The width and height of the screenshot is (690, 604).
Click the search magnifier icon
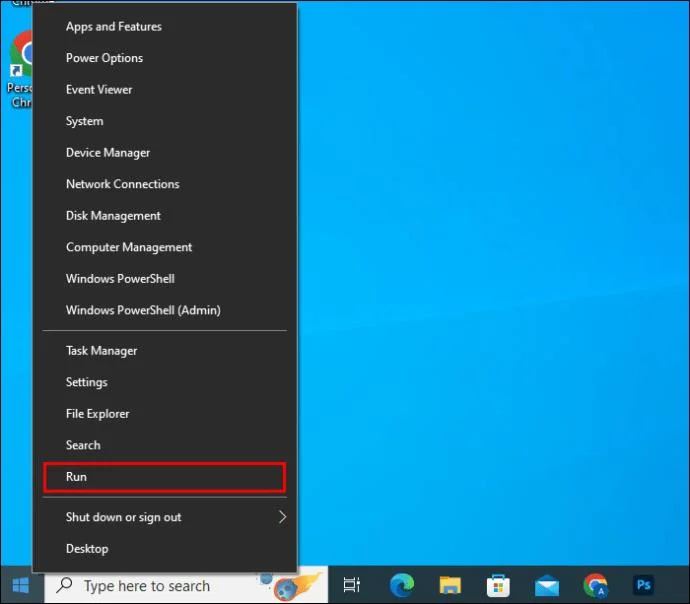click(65, 585)
